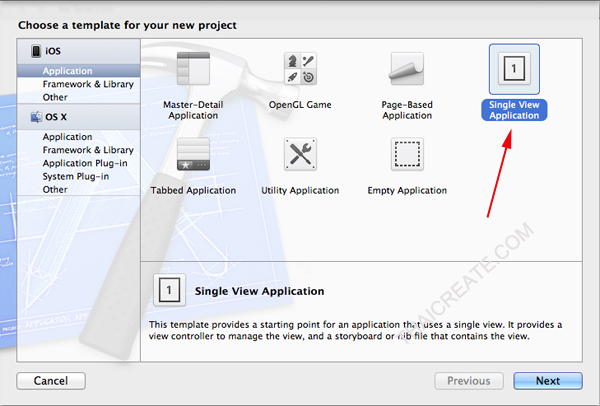Select the Utility Application wrench icon
The width and height of the screenshot is (600, 406).
(x=300, y=154)
